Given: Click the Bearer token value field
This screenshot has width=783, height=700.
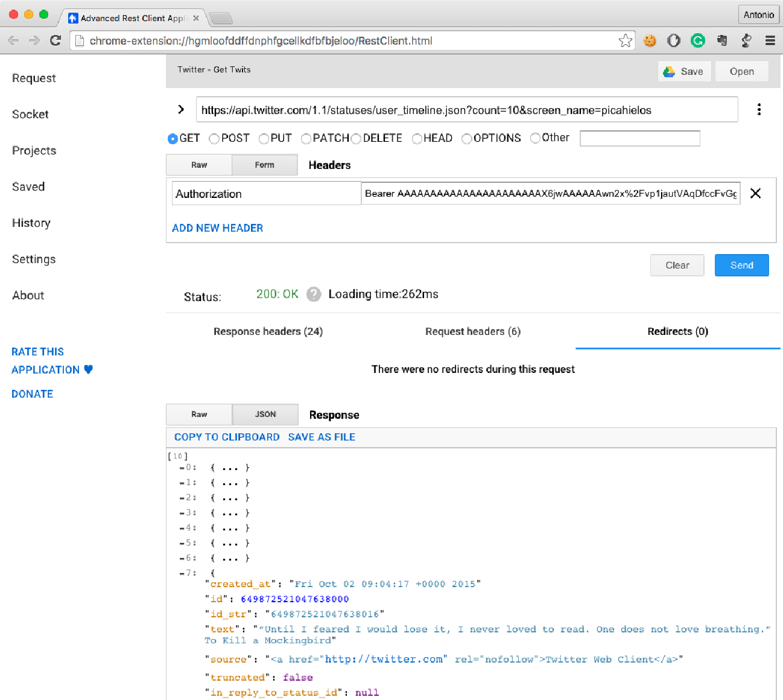Looking at the screenshot, I should 551,194.
